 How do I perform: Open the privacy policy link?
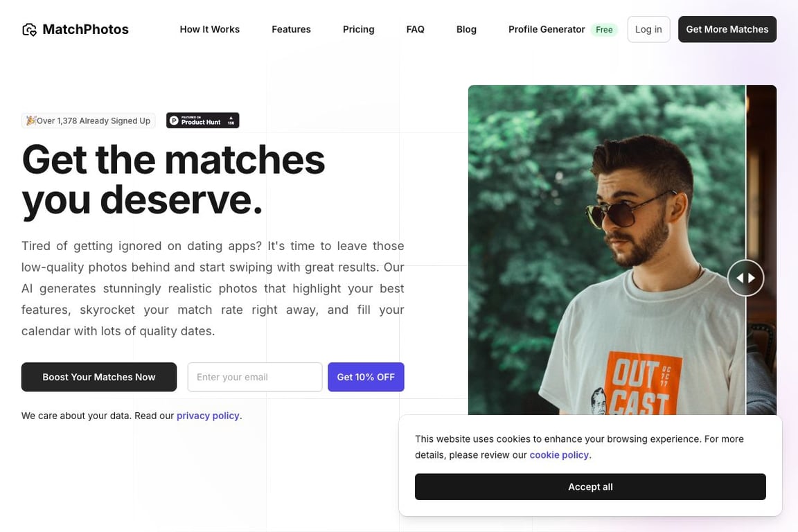(208, 416)
